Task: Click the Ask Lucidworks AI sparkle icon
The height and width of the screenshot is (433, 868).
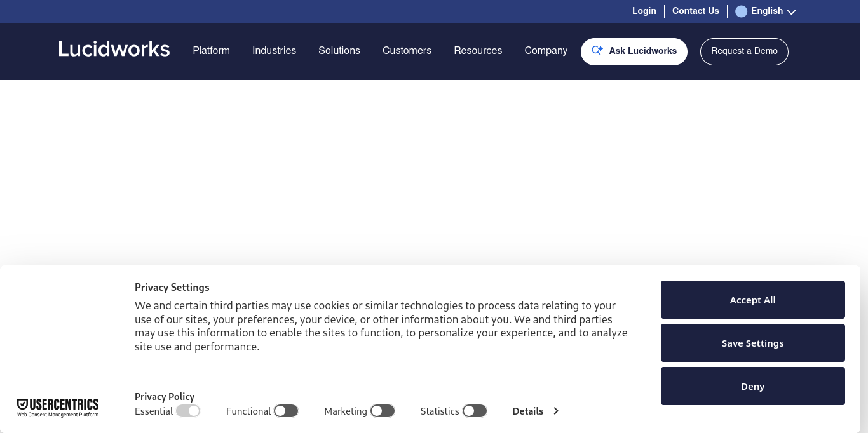Action: [597, 50]
